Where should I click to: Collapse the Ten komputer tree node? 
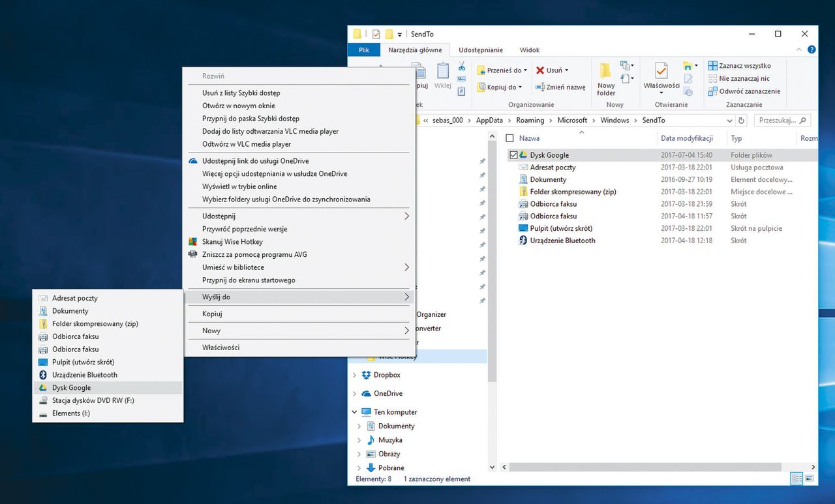355,412
